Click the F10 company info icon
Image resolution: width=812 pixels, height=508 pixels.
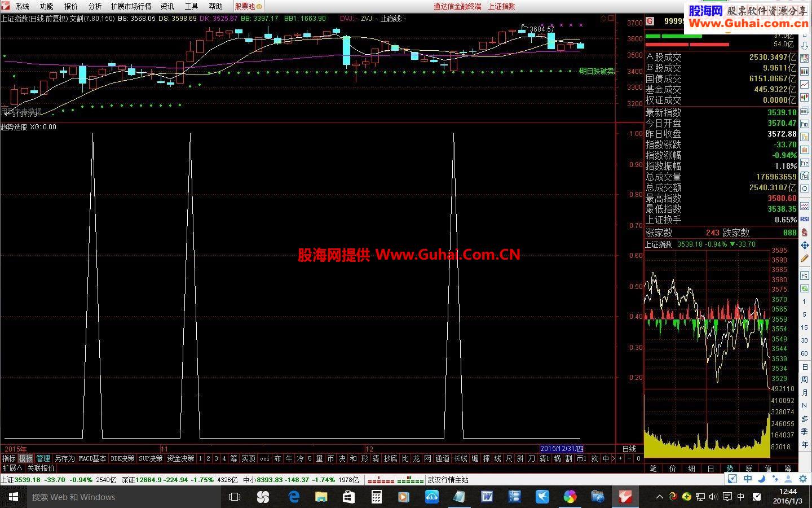[x=805, y=124]
